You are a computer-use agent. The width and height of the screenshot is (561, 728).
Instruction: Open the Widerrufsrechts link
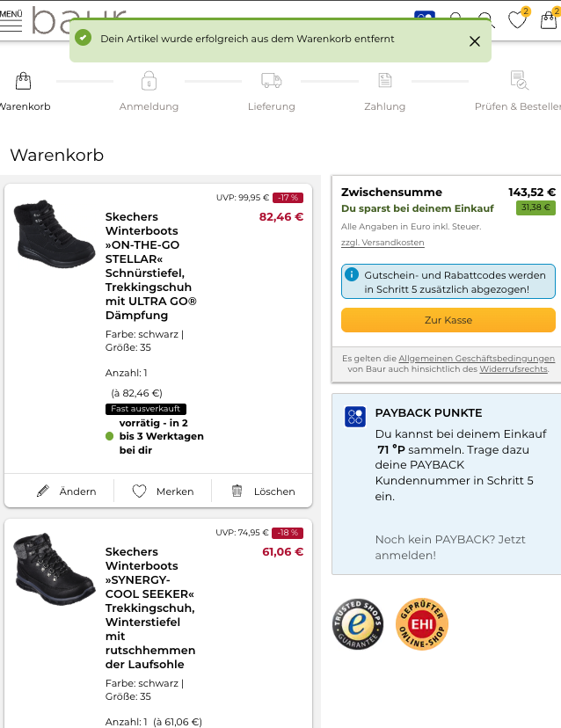click(x=513, y=369)
